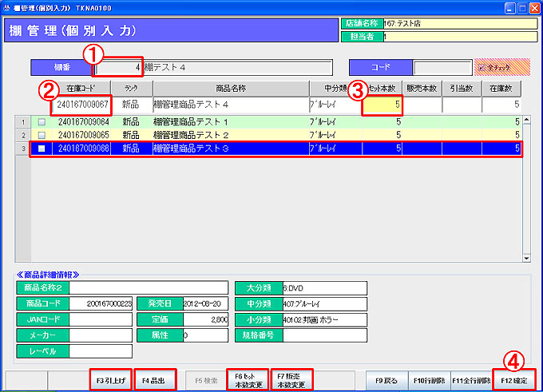Click the 在庫コード entry field

click(81, 105)
